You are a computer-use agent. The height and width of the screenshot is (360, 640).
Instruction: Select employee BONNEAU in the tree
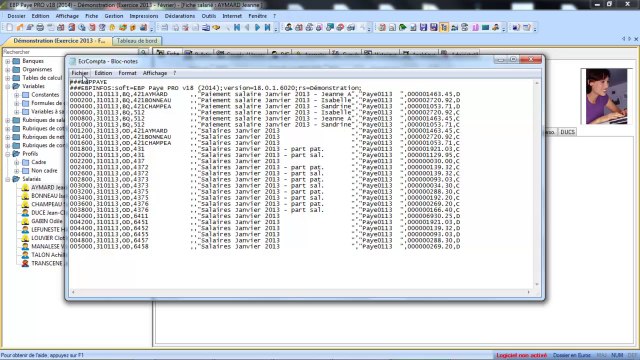48,196
